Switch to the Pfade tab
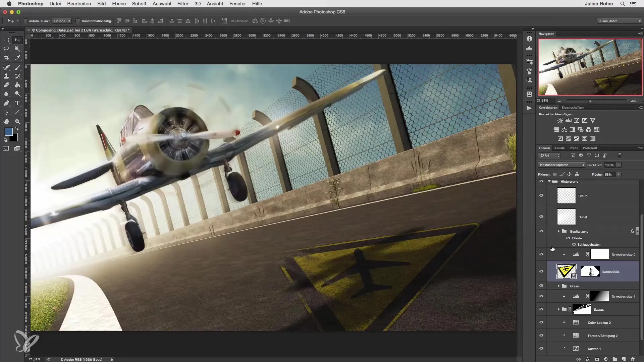644x362 pixels. [x=574, y=148]
